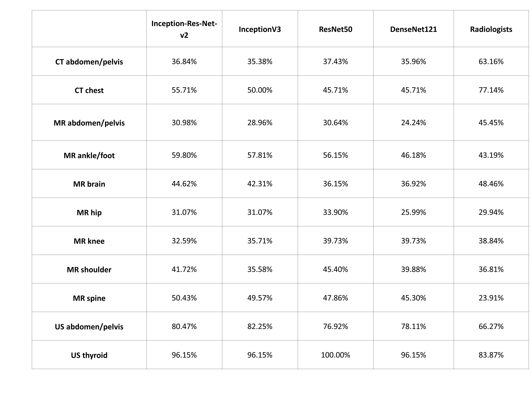This screenshot has width=532, height=405.
Task: Click the 59.80% MR ankle/foot cell
Action: 184,155
